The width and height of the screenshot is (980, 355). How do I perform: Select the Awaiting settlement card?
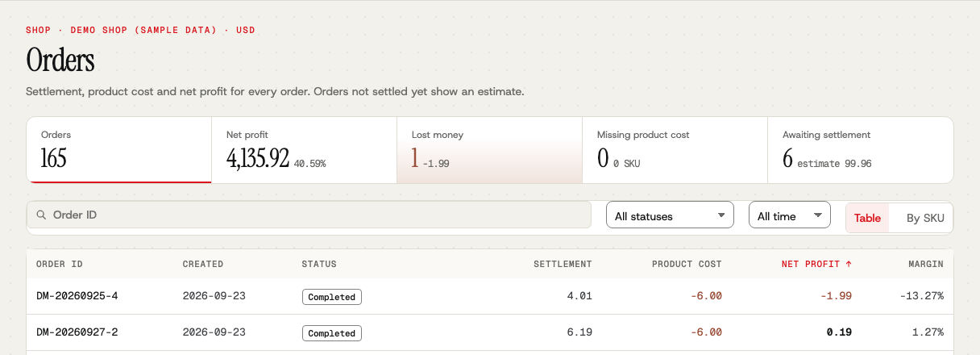(x=861, y=150)
